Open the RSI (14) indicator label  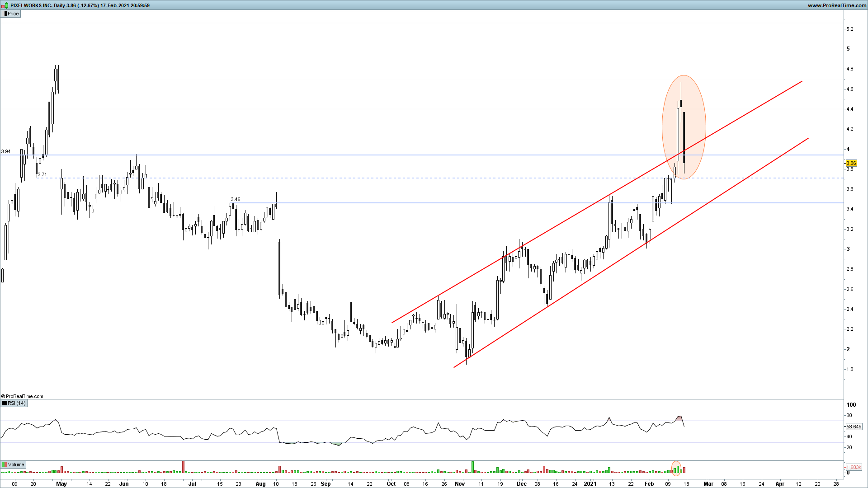(x=17, y=403)
